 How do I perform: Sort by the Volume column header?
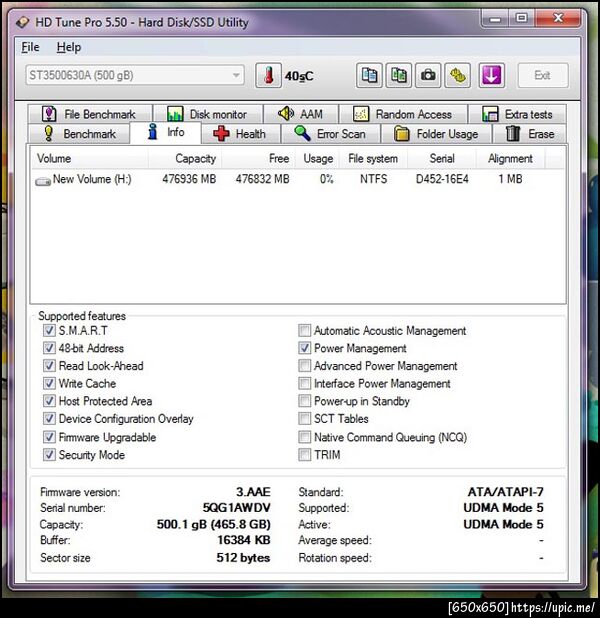[x=89, y=158]
